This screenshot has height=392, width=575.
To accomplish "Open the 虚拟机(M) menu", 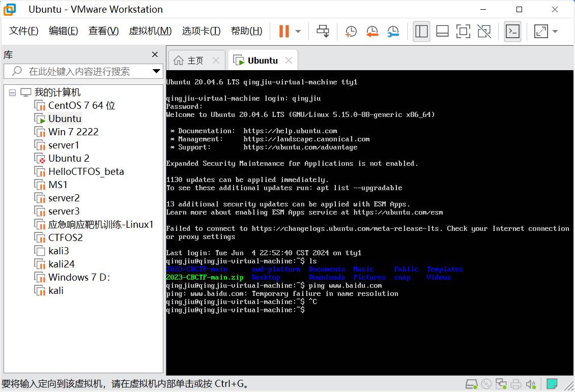I will point(150,31).
